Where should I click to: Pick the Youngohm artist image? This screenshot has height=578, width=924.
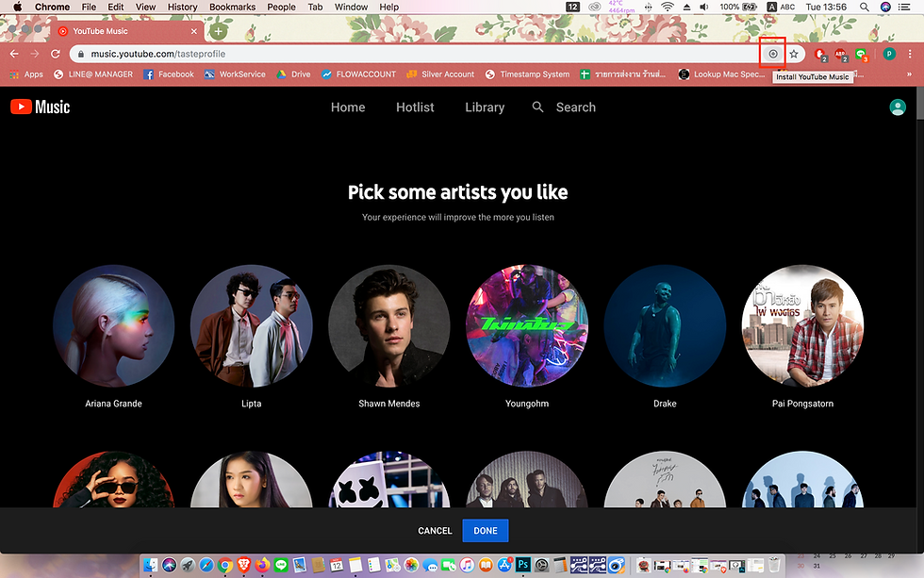[527, 325]
